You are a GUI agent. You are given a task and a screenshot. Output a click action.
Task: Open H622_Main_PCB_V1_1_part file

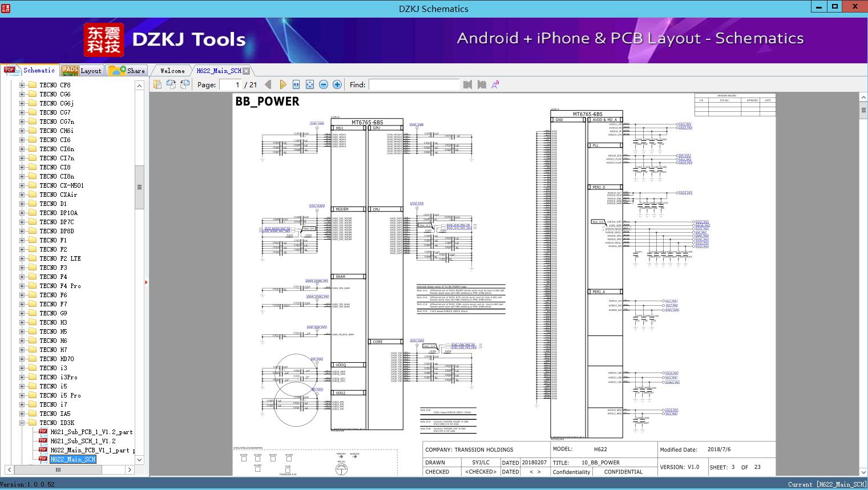click(92, 450)
